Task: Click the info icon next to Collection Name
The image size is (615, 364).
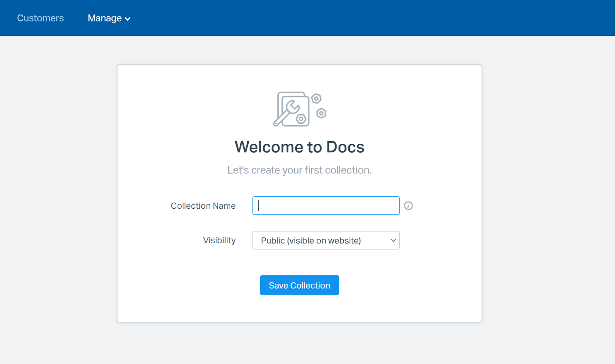Action: (x=408, y=206)
